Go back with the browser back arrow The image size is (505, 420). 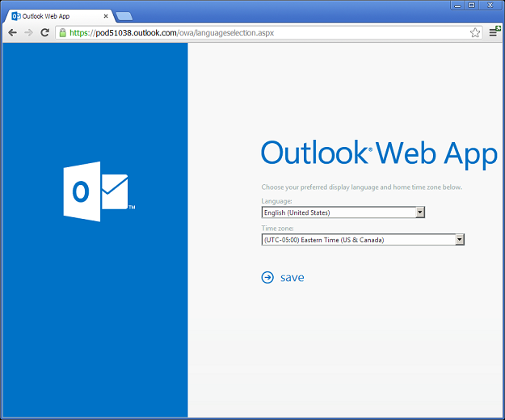point(12,32)
